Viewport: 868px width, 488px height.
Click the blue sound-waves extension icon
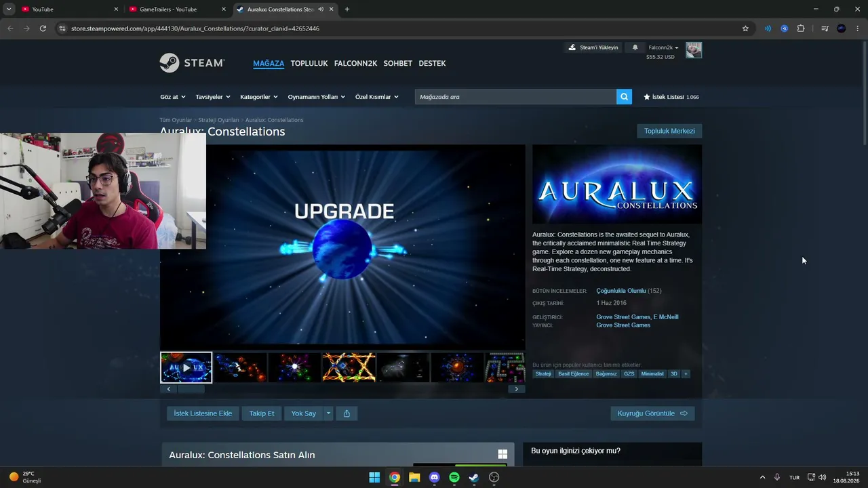tap(768, 28)
